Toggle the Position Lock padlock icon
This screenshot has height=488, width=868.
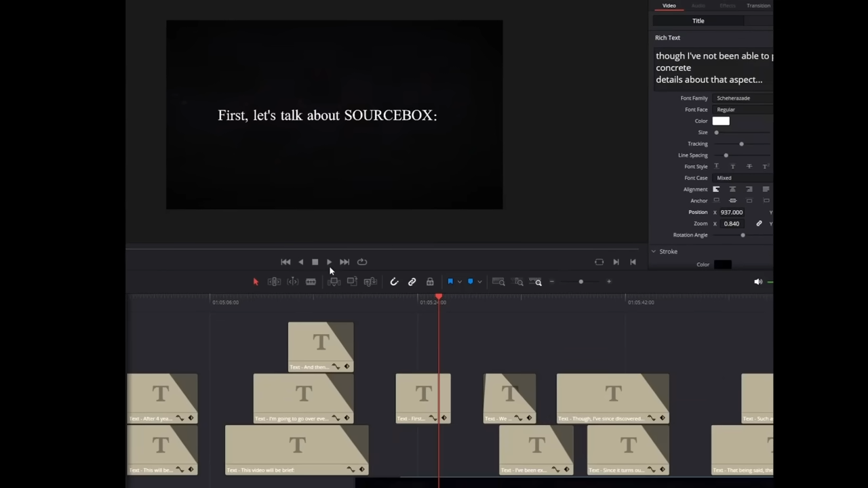(430, 282)
